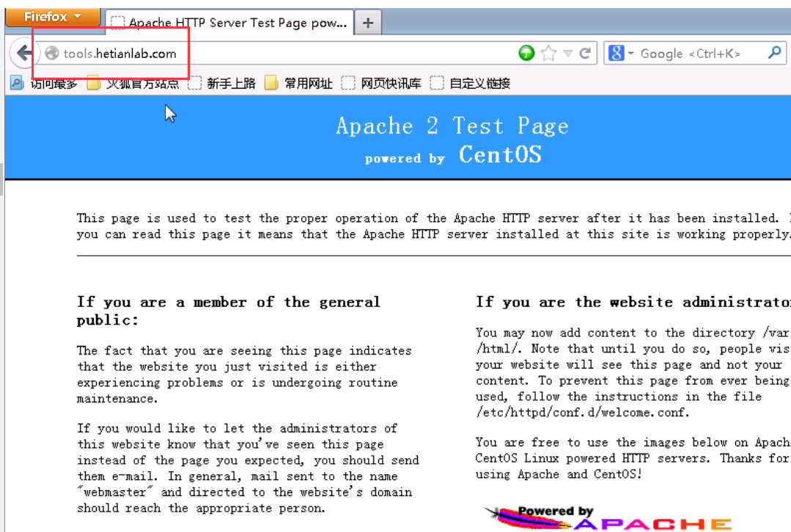
Task: Click the Apache 2 Test Page heading
Action: (452, 125)
